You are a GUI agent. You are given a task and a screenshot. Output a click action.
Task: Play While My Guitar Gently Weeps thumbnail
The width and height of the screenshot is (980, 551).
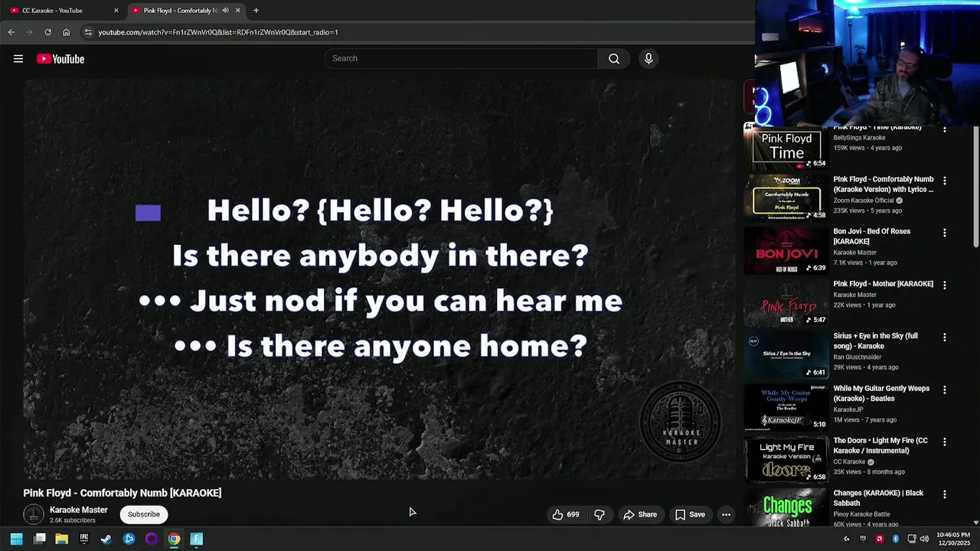786,407
